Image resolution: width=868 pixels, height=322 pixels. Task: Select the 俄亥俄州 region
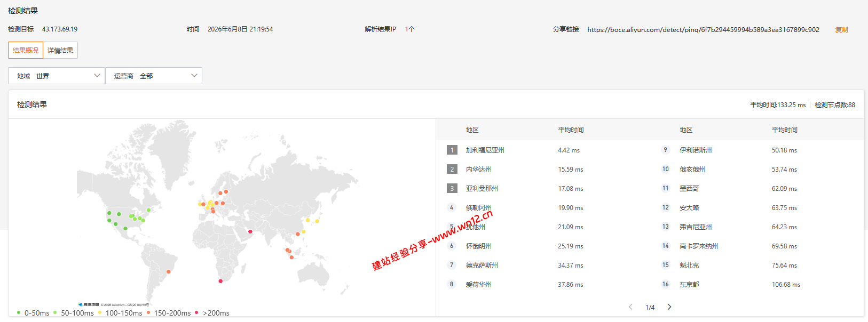pos(692,170)
